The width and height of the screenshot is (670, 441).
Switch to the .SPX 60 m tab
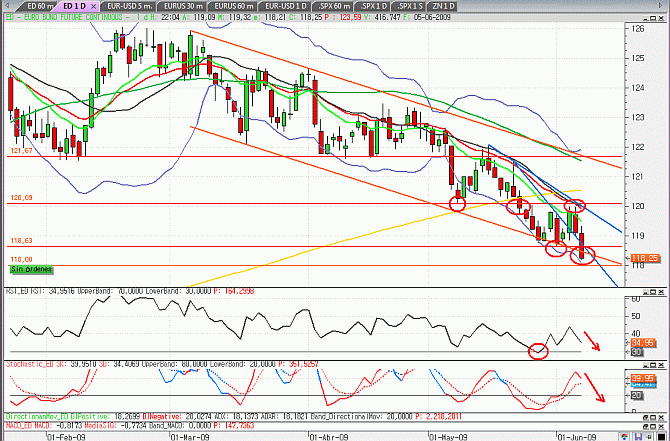coord(332,6)
